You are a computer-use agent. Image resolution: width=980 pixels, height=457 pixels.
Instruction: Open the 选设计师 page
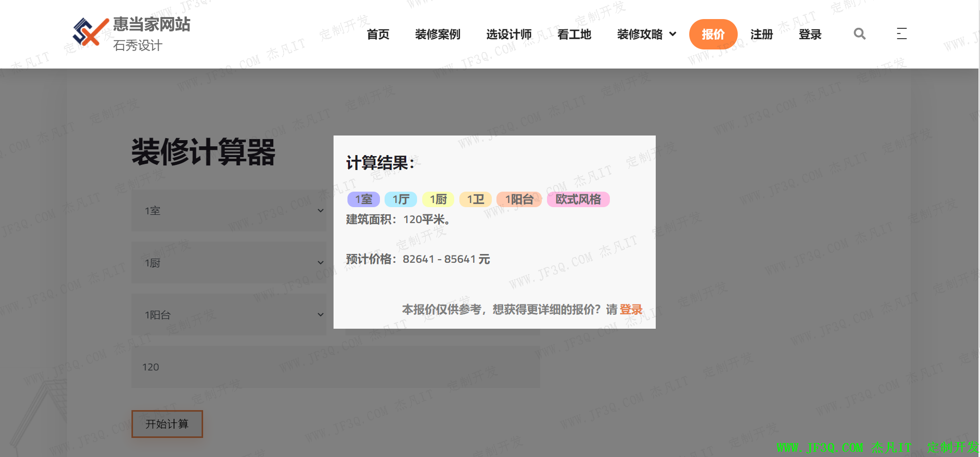tap(509, 35)
